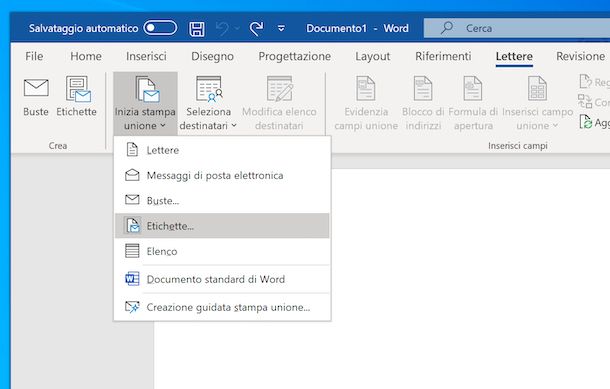Open the Disegno ribbon tab
Screen dimensions: 610x389
tap(212, 56)
